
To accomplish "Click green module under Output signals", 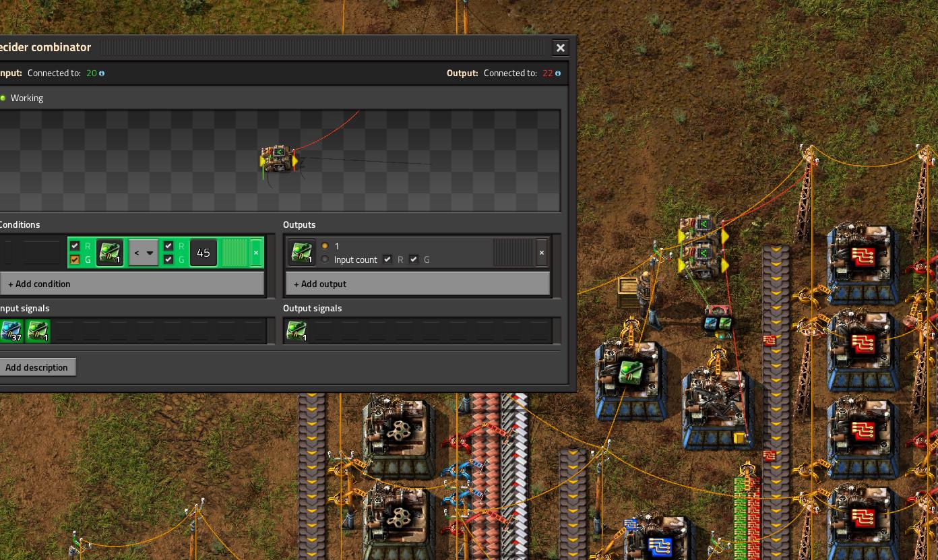I will point(297,331).
